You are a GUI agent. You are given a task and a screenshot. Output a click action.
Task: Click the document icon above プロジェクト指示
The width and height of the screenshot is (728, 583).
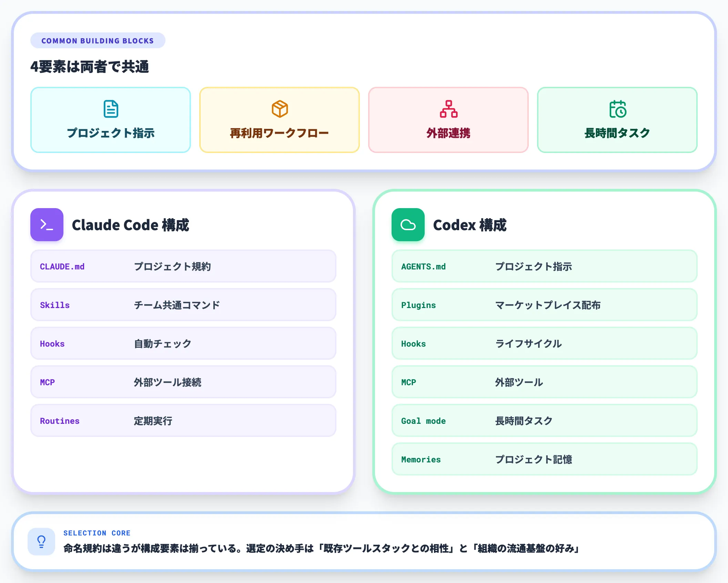pos(111,109)
